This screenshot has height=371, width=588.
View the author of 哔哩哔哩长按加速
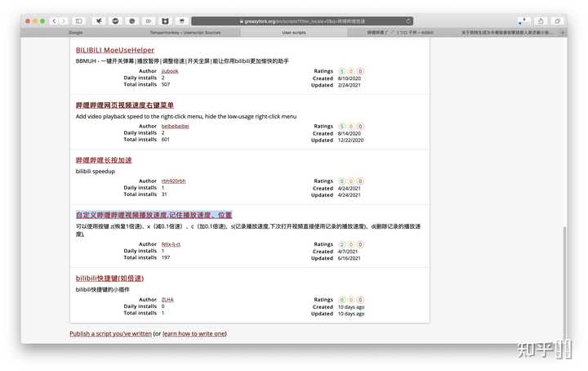point(173,181)
